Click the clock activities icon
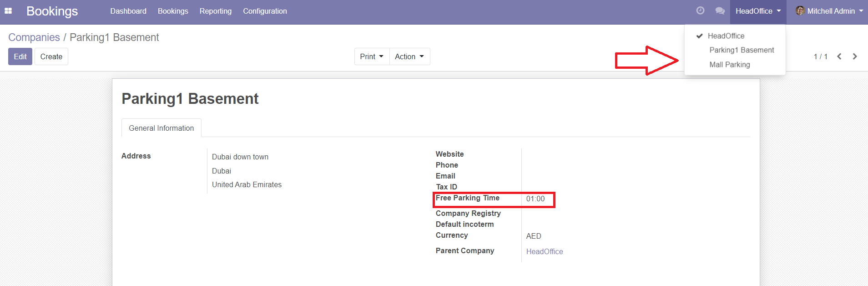The image size is (868, 286). (x=700, y=10)
